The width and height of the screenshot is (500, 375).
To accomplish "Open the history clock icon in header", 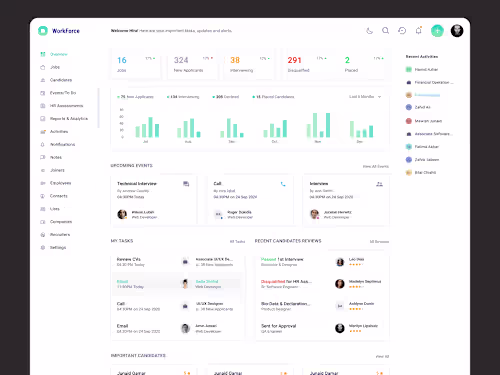I will 402,31.
